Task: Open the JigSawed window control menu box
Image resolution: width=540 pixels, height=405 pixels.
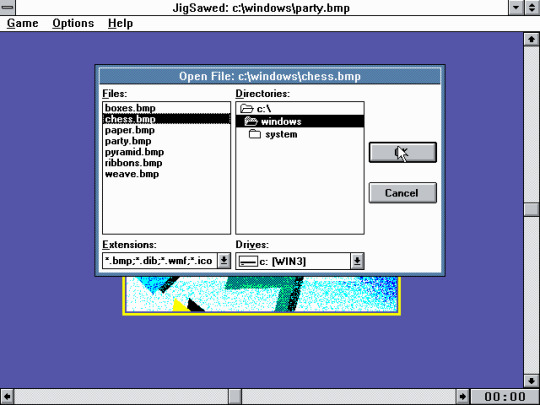Action: click(7, 7)
